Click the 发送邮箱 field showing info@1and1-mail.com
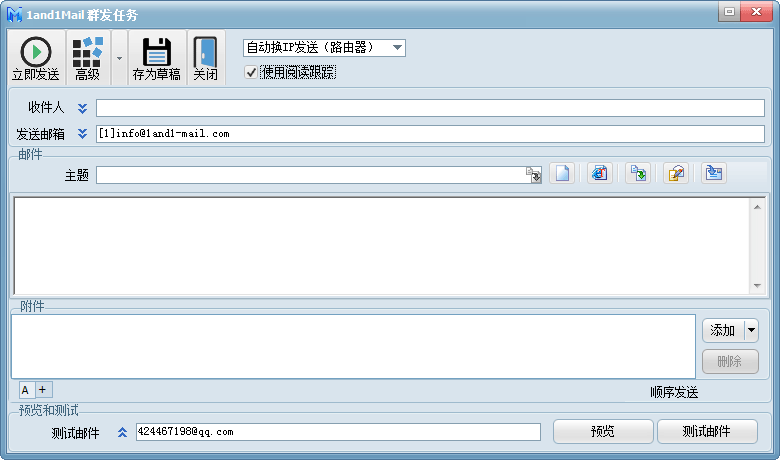Image resolution: width=780 pixels, height=460 pixels. (430, 134)
